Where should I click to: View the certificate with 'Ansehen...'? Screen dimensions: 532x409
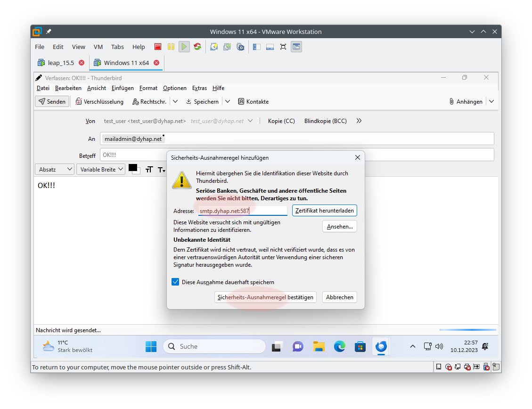pyautogui.click(x=340, y=227)
